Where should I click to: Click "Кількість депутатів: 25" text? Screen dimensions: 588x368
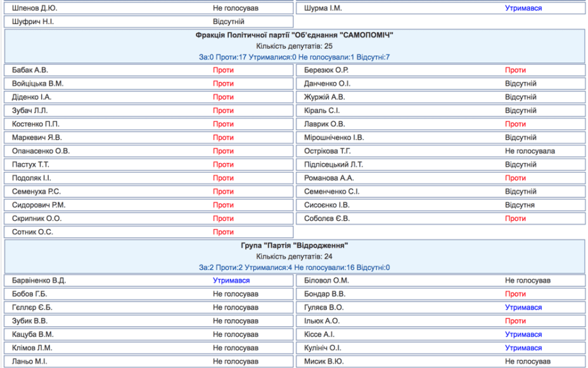coord(295,46)
